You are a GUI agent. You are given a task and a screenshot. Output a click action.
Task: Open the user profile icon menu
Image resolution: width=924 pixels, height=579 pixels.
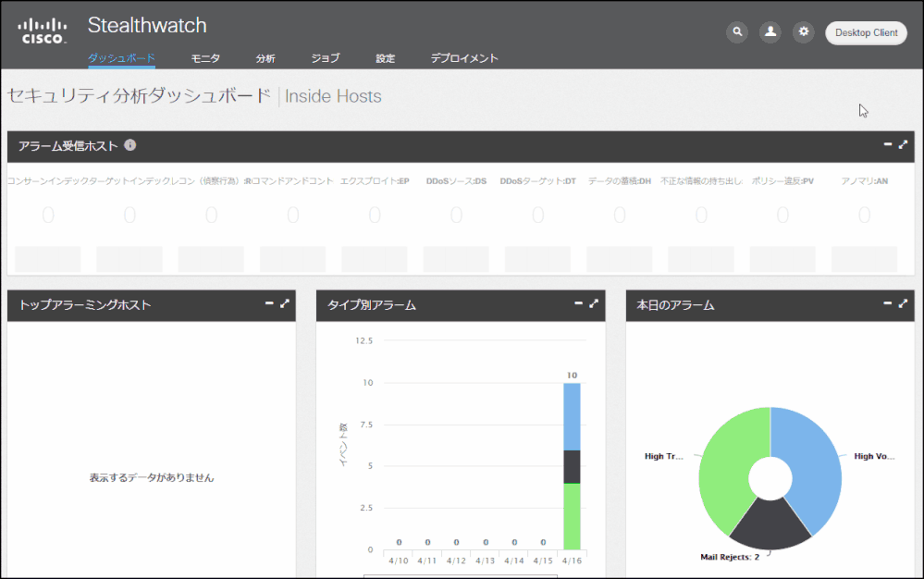pos(770,31)
